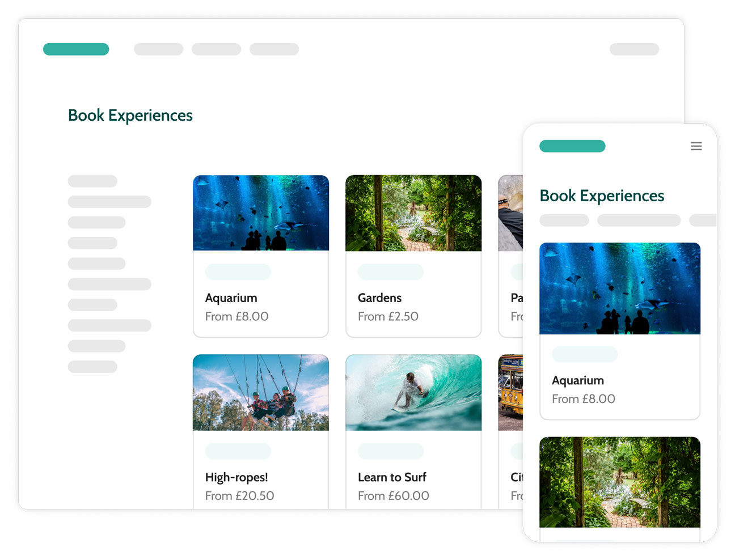Click the green logo in desktop header

[x=76, y=49]
